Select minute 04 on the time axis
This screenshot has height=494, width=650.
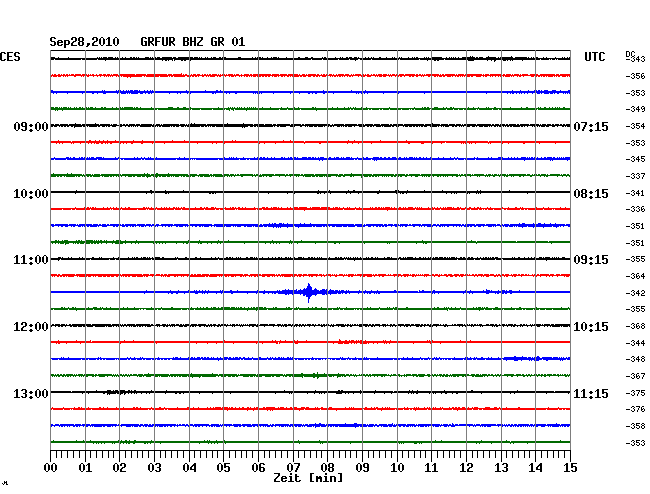pyautogui.click(x=189, y=468)
